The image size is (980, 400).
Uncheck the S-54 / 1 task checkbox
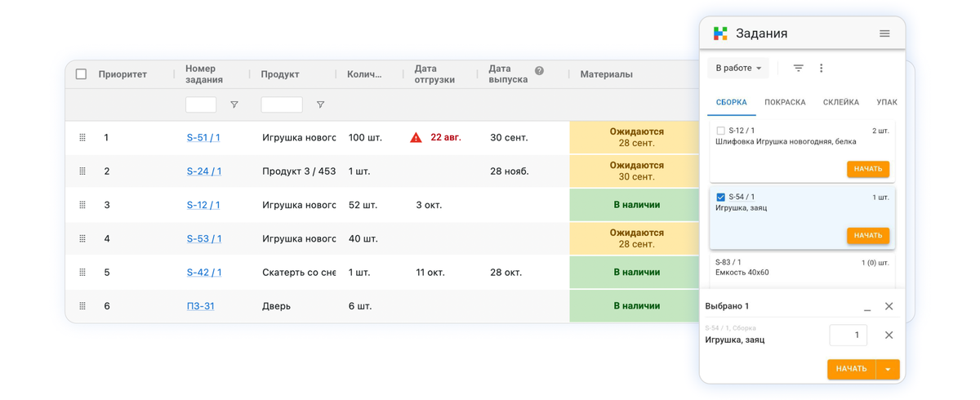click(x=720, y=197)
